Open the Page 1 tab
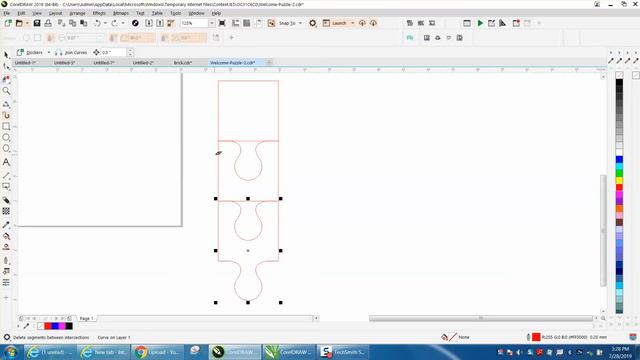 pyautogui.click(x=86, y=318)
